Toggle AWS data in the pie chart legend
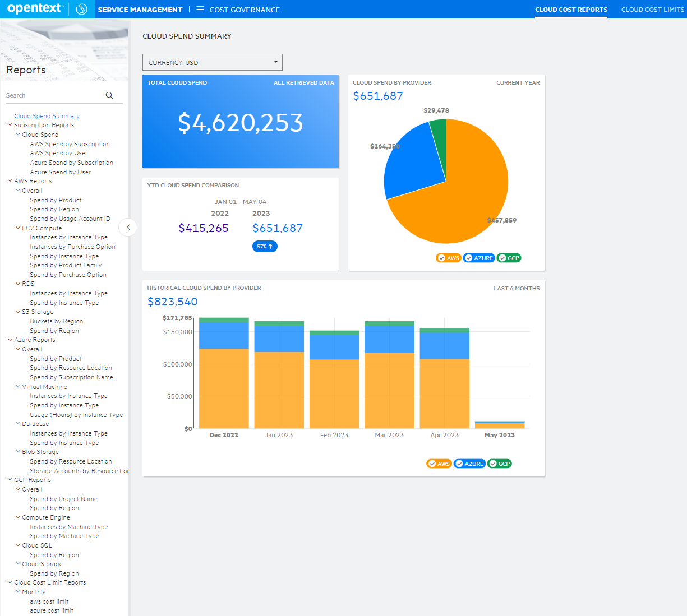Screen dimensions: 687x616 click(x=448, y=258)
